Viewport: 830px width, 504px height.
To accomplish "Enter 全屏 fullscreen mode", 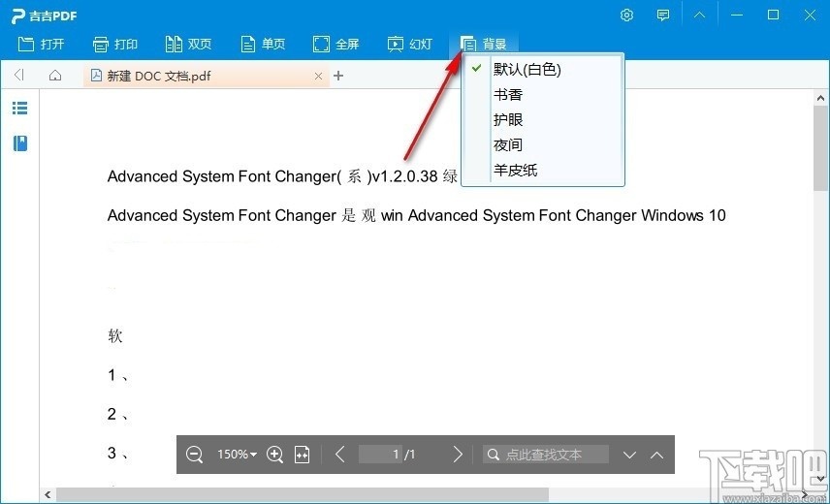I will [x=336, y=44].
